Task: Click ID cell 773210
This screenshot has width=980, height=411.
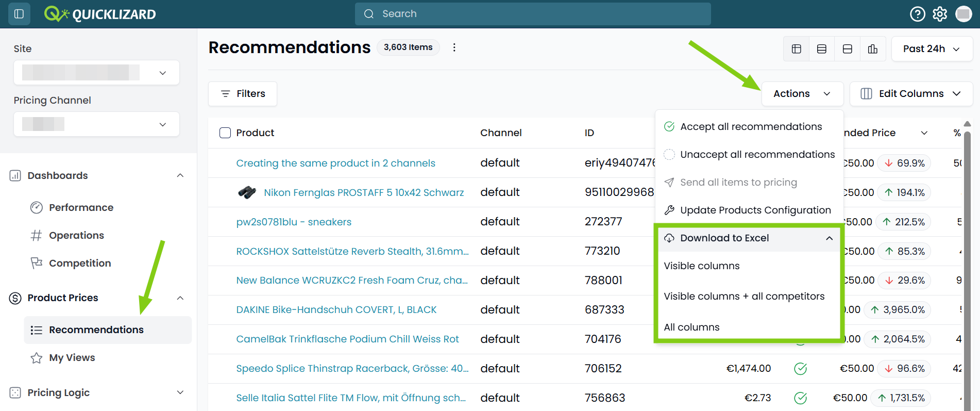Action: pyautogui.click(x=602, y=251)
